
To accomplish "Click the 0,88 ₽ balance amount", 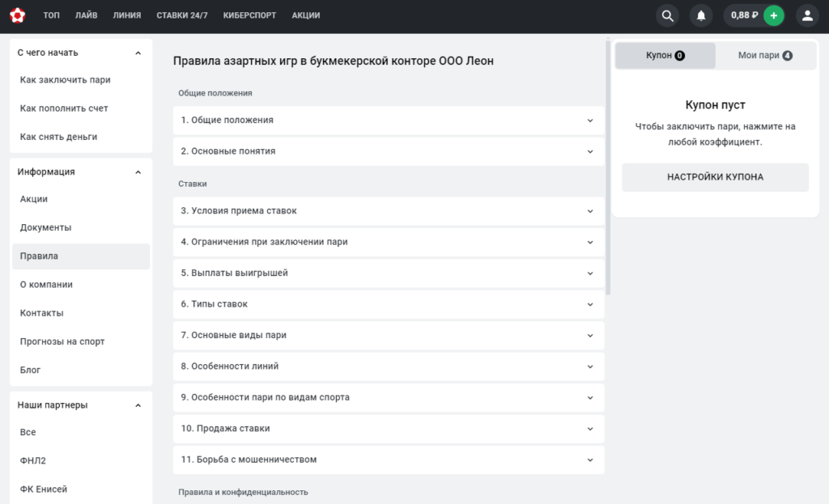I will 745,15.
